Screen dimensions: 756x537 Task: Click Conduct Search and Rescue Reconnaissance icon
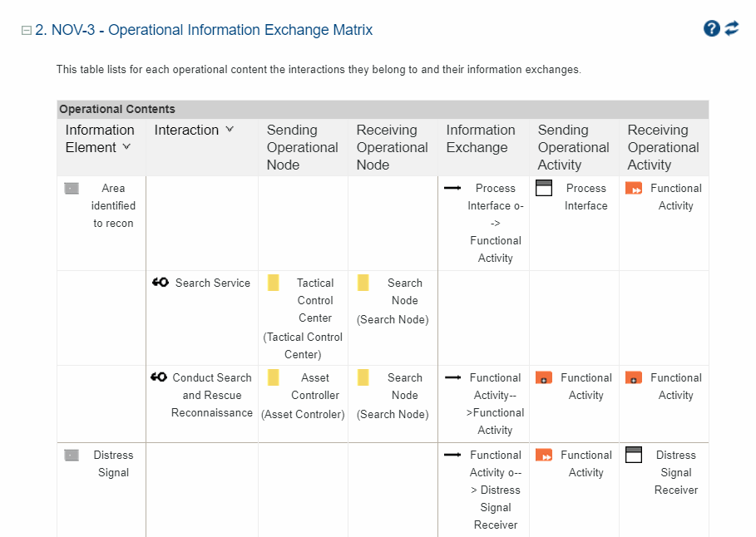pos(160,377)
